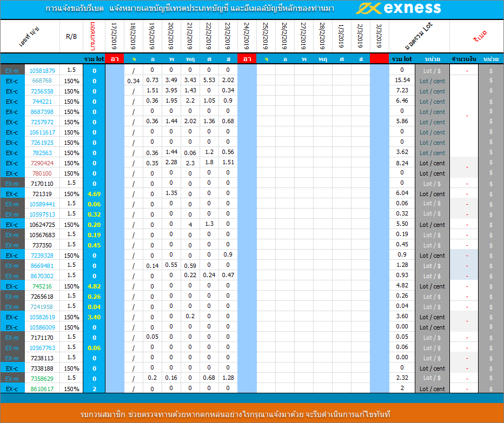Click the 21/2/2019 date header
This screenshot has height=423, width=504.
point(190,36)
